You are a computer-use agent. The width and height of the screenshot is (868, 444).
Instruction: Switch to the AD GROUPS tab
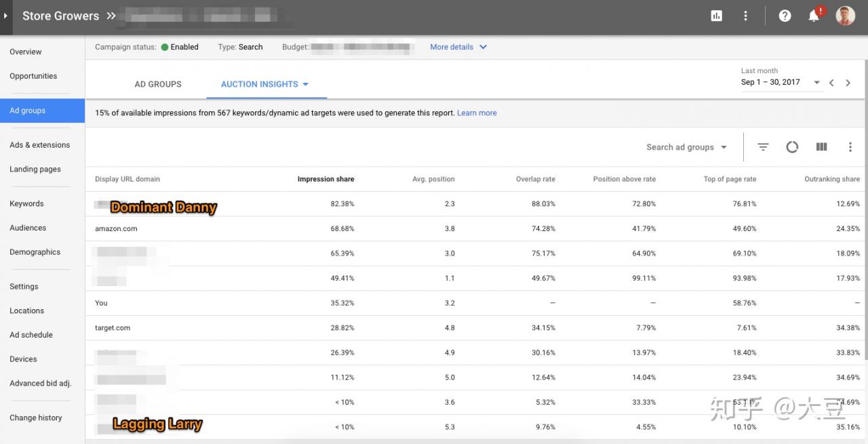(158, 84)
